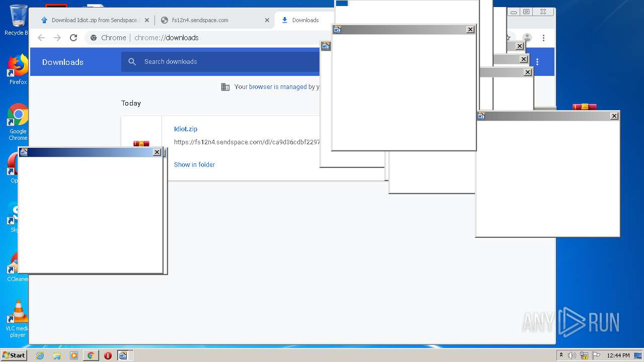Open VLC media player desktop shortcut

[x=18, y=319]
